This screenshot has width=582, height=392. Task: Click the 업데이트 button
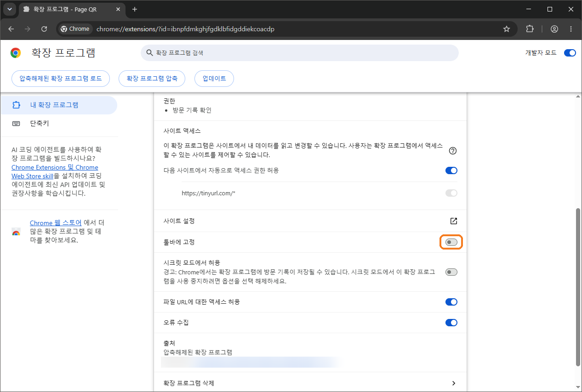(214, 79)
